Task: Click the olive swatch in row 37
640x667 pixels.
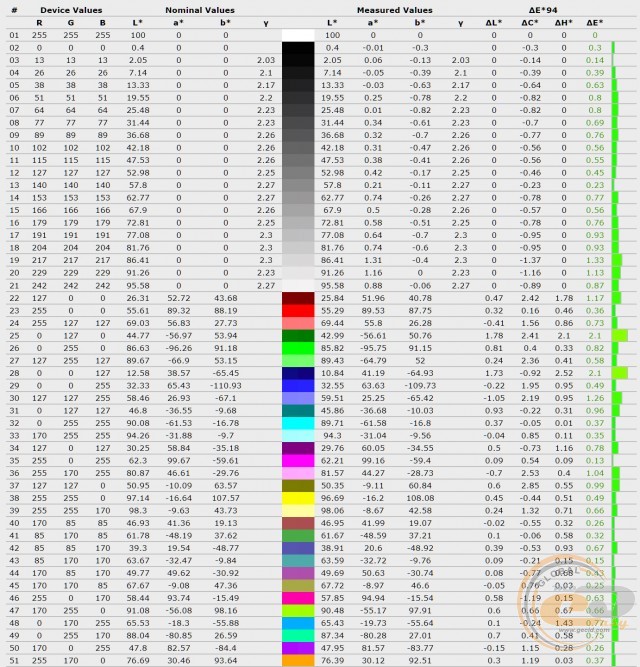Action: coord(298,485)
